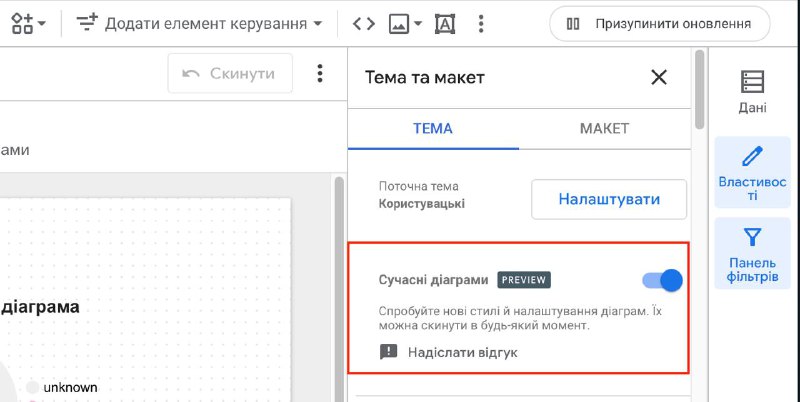This screenshot has width=800, height=402.
Task: Click the feedback exclamation bubble icon
Action: [x=389, y=352]
